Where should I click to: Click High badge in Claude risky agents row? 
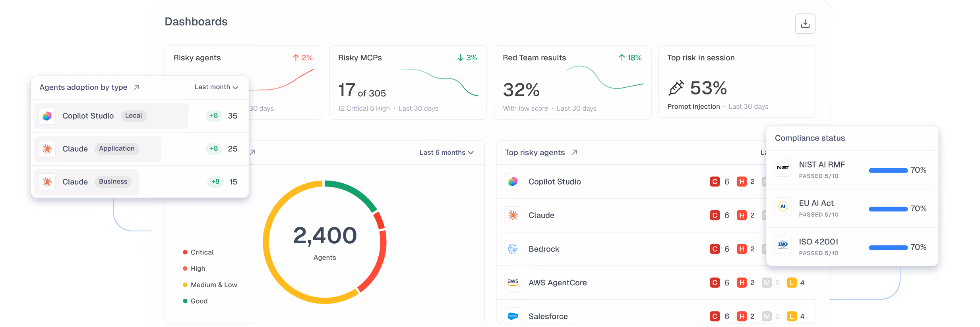click(742, 215)
